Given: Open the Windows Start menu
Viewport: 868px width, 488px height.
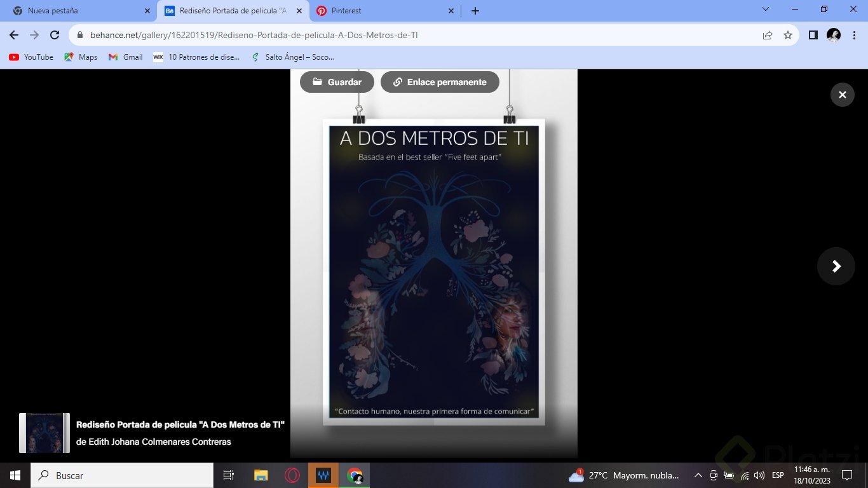Looking at the screenshot, I should pos(15,475).
